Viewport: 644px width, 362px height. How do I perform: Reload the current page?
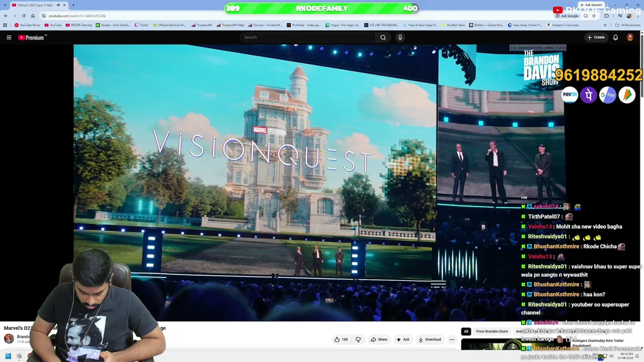click(x=24, y=16)
